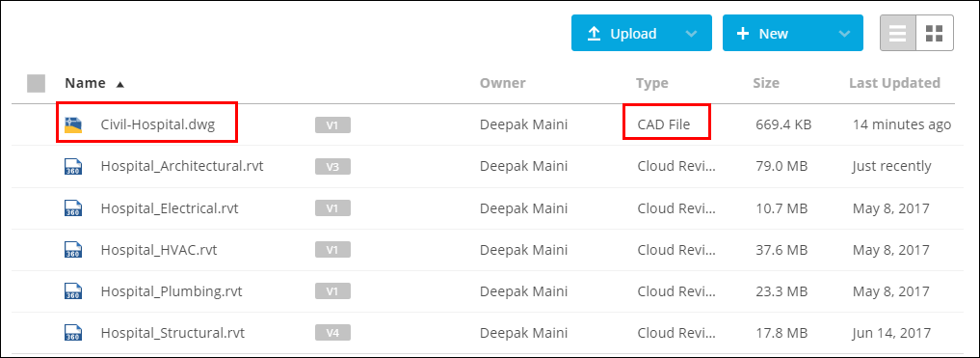This screenshot has height=358, width=980.
Task: Open the V4 version badge of Hospital_Structural.rvt
Action: point(332,333)
